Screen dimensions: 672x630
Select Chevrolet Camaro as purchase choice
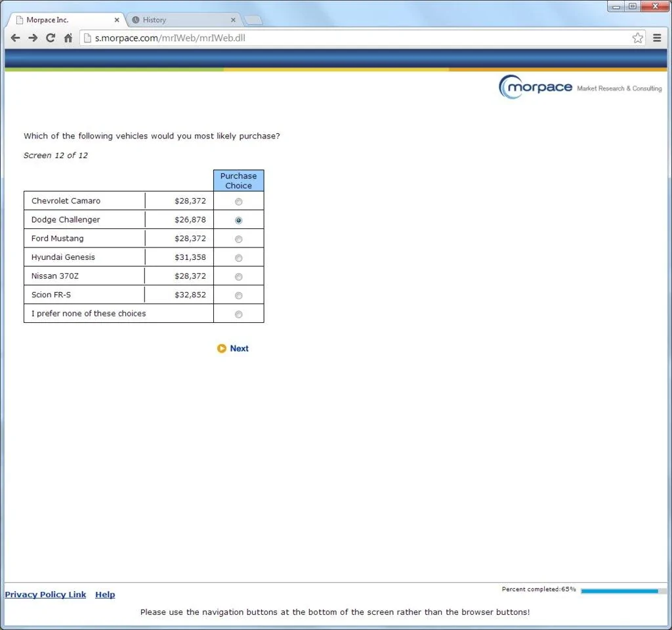click(239, 201)
